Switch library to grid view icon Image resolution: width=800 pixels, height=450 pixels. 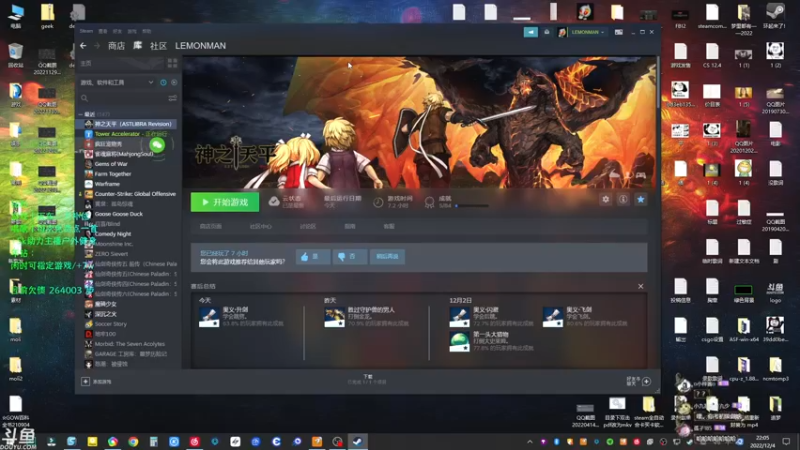[x=172, y=63]
